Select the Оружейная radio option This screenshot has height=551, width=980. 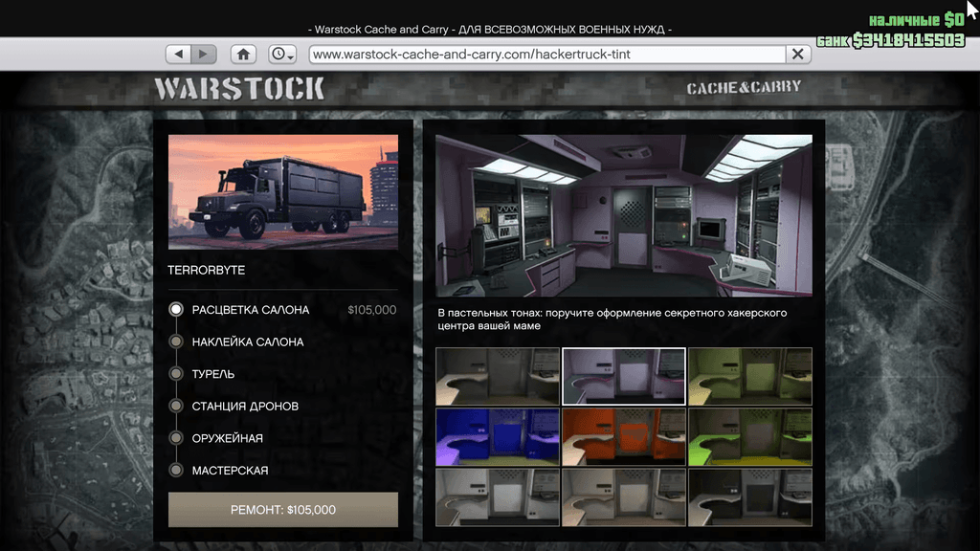tap(176, 437)
